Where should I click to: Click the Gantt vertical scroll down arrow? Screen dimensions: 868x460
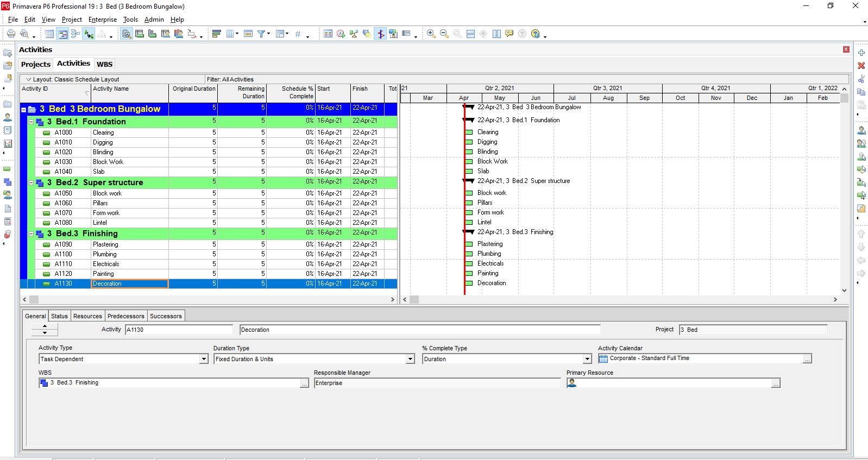845,291
